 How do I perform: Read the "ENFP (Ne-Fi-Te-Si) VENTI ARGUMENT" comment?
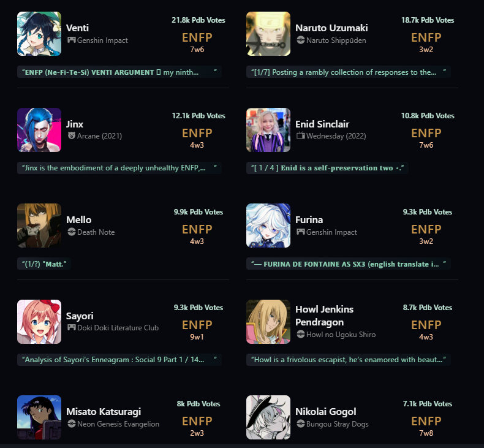[x=119, y=72]
